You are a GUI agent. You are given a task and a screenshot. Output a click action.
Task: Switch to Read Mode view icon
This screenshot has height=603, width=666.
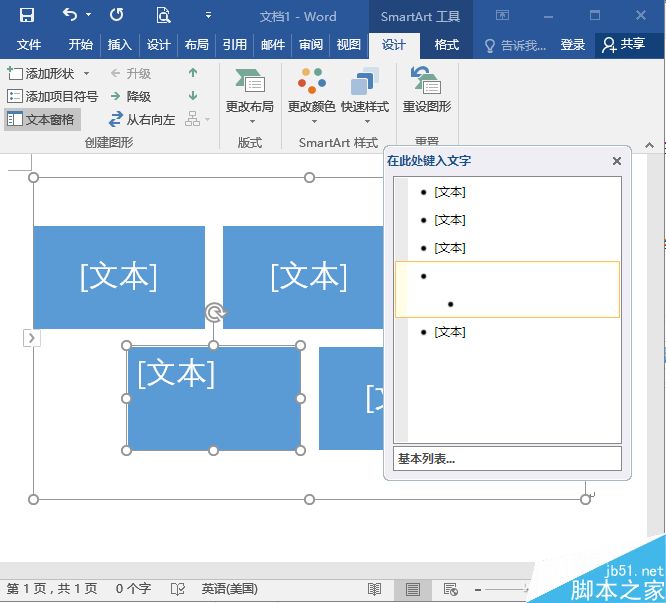pos(374,589)
